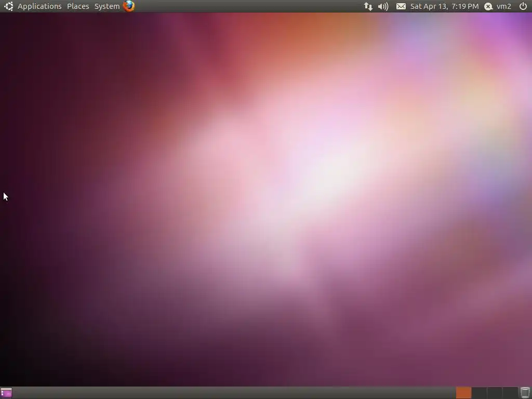Open the volume control indicator
The image size is (532, 399).
pyautogui.click(x=383, y=6)
